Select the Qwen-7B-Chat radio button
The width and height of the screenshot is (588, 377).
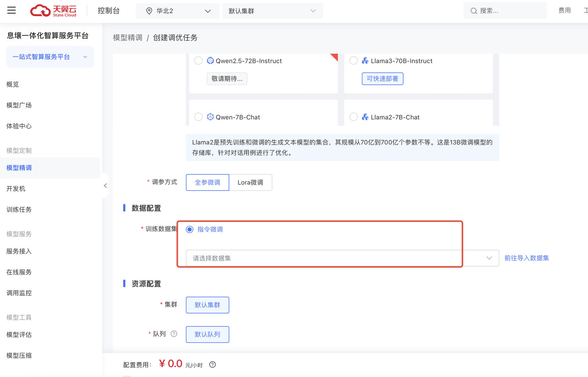pyautogui.click(x=198, y=117)
